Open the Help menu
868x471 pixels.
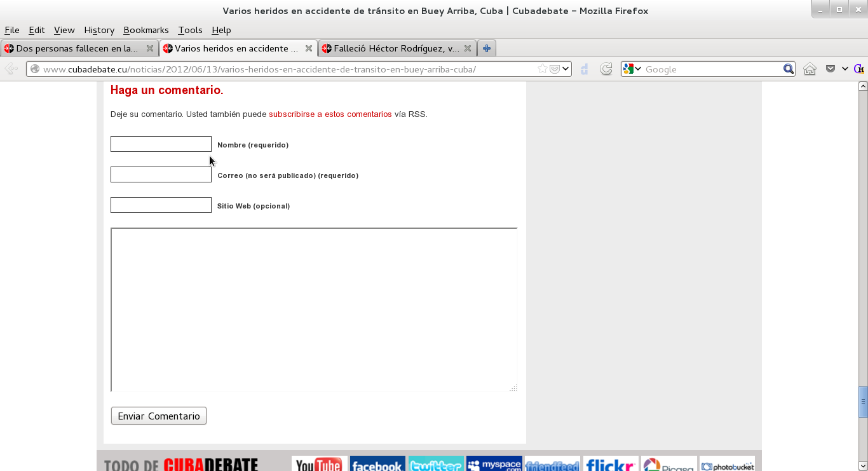221,30
